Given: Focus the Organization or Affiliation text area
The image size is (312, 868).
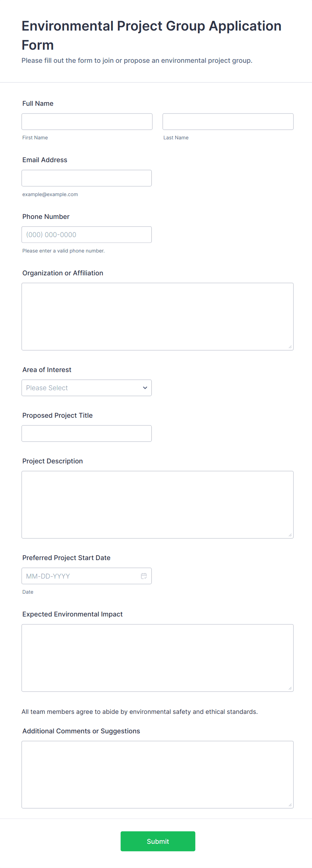Looking at the screenshot, I should point(157,316).
